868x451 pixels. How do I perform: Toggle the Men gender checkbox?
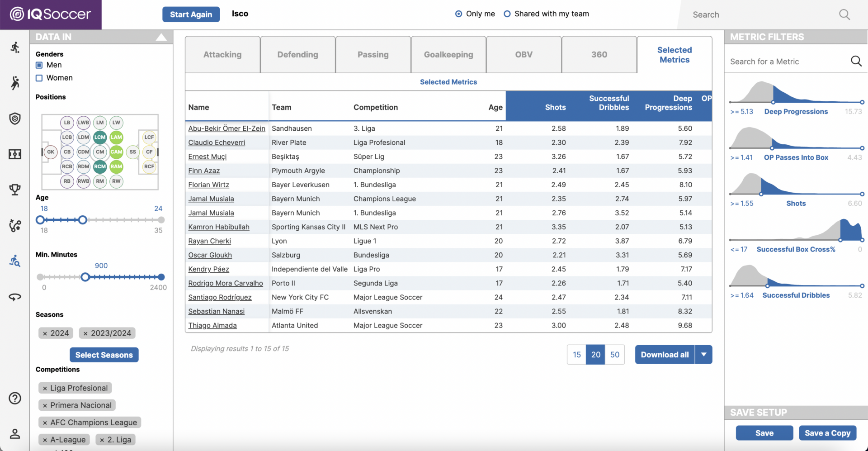pos(39,65)
